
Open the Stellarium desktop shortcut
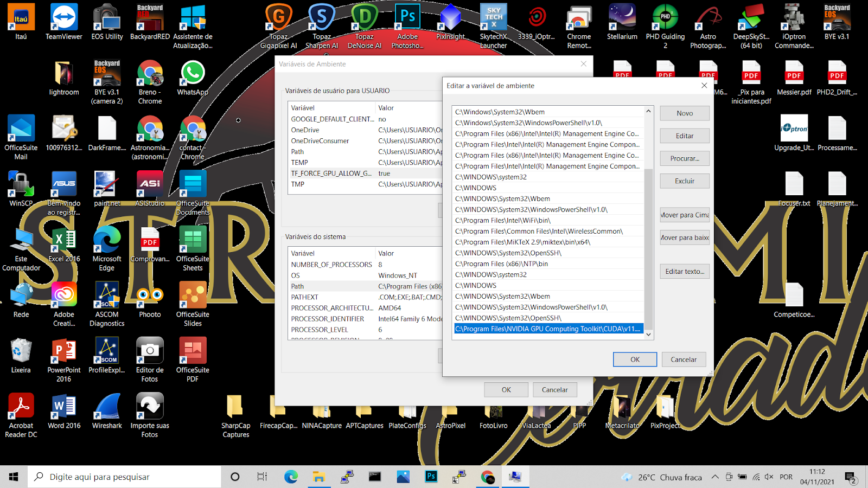[x=622, y=22]
